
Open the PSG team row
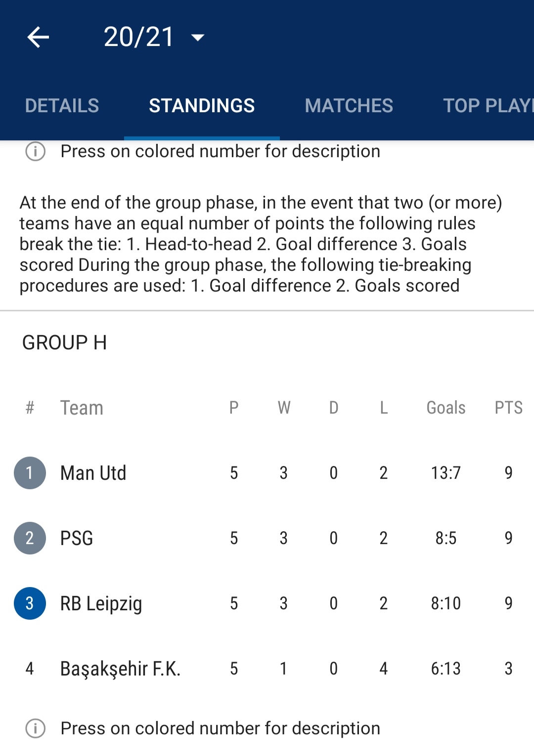(x=267, y=538)
